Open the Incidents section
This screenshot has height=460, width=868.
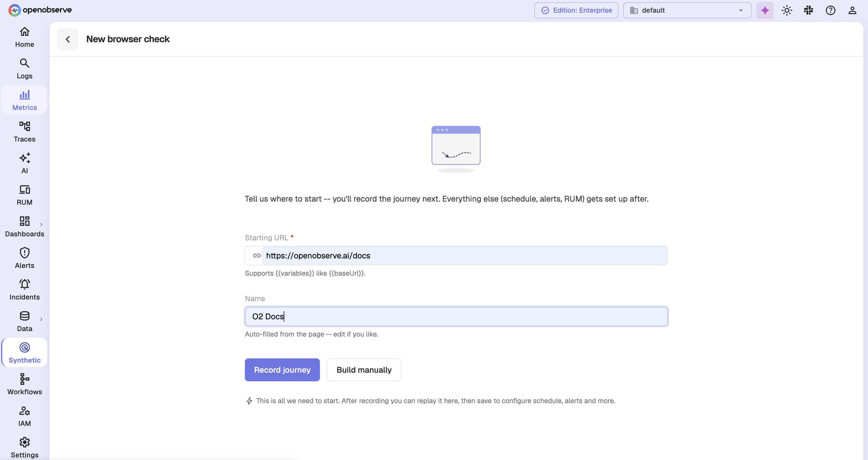pos(25,290)
